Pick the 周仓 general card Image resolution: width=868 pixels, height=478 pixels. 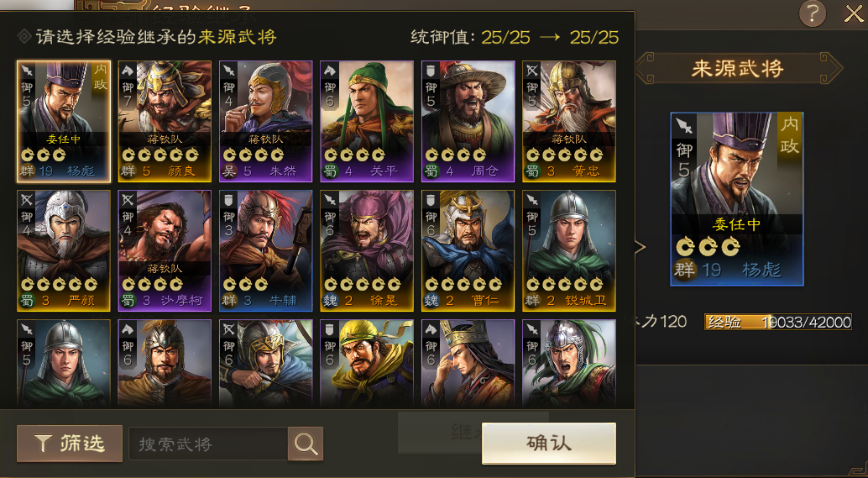click(468, 121)
